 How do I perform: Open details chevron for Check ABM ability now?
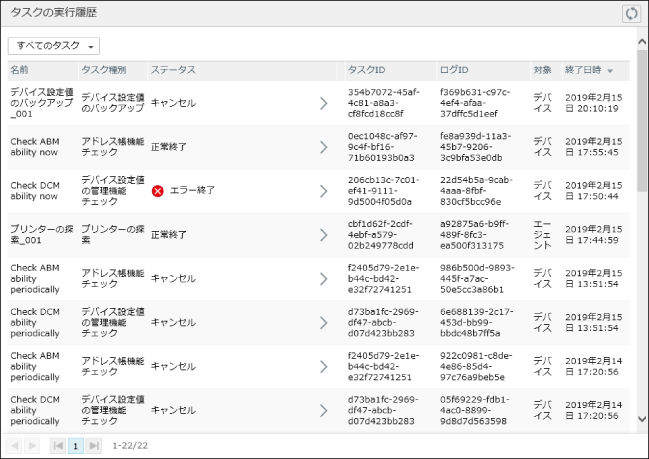coord(323,147)
